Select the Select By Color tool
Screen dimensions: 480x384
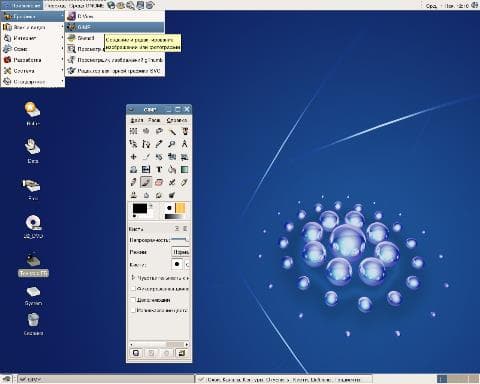184,131
